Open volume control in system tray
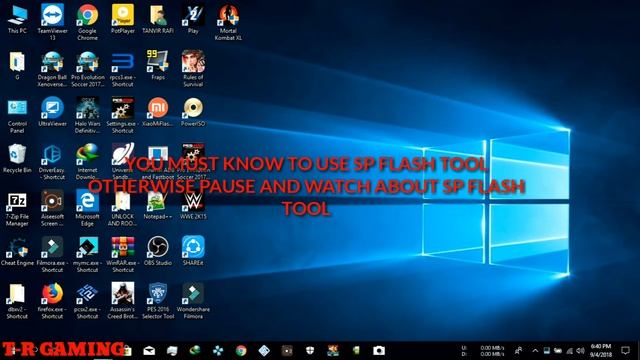Screen dimensions: 640x360 580,351
